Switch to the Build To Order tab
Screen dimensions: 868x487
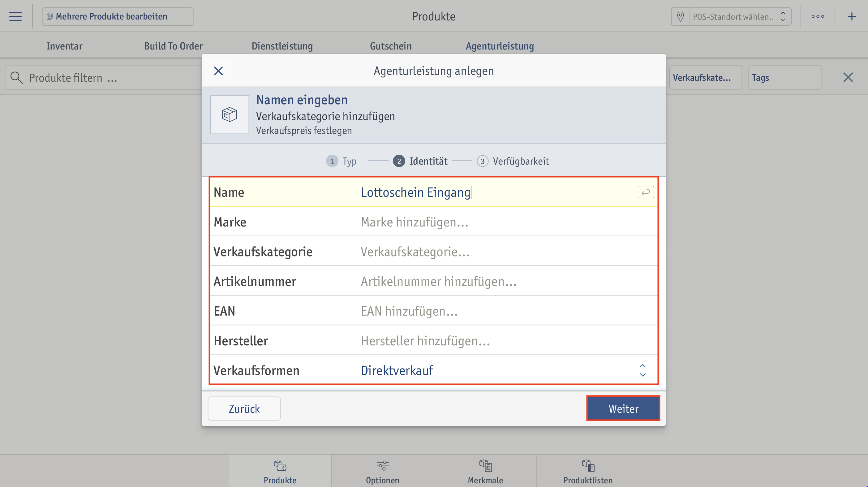(173, 46)
